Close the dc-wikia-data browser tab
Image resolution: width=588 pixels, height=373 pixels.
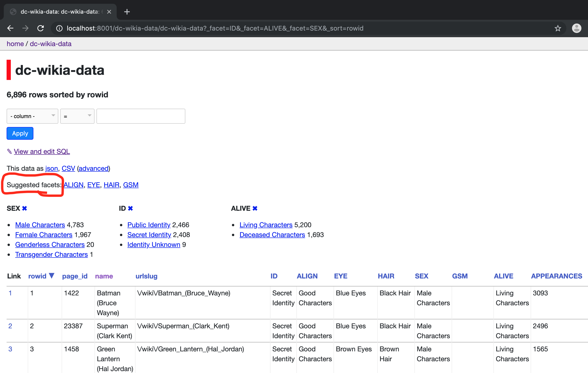(109, 12)
